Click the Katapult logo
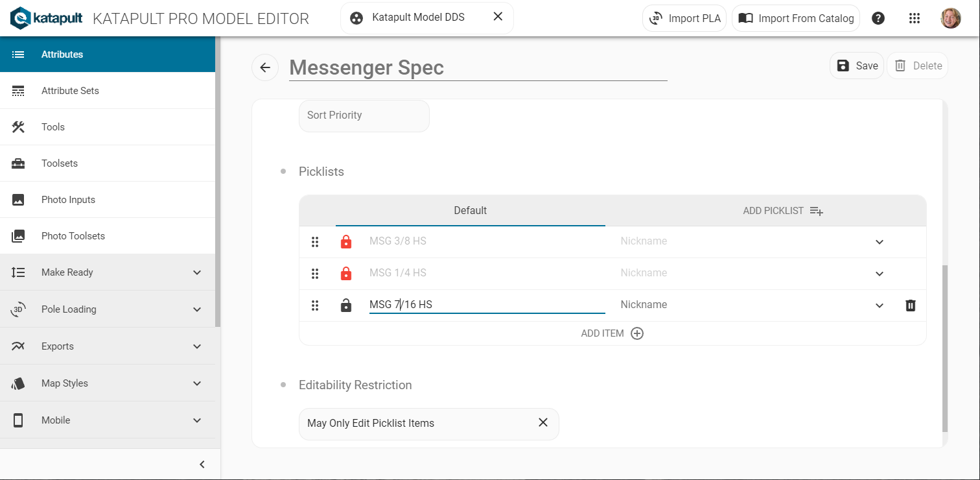This screenshot has width=980, height=480. click(x=47, y=18)
